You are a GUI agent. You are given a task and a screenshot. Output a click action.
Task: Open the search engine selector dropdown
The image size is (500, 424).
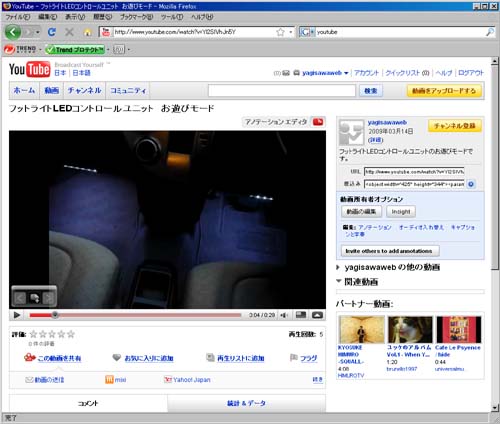[312, 32]
